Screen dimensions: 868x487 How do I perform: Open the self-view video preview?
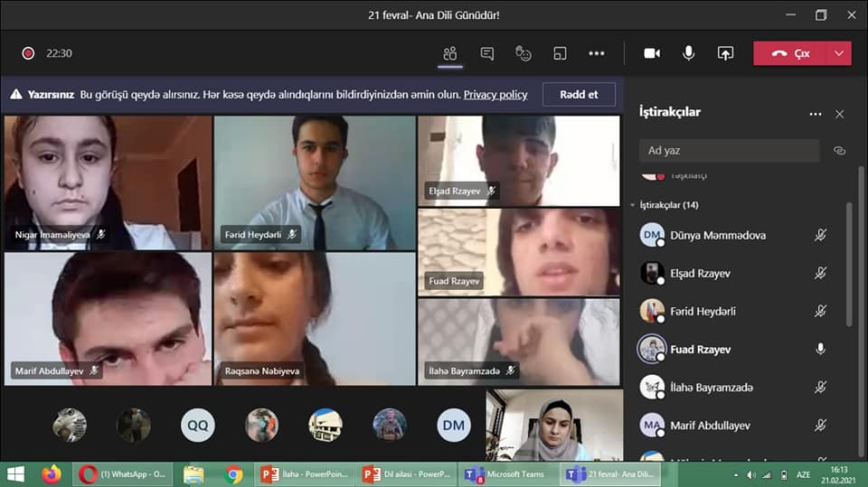pyautogui.click(x=554, y=425)
